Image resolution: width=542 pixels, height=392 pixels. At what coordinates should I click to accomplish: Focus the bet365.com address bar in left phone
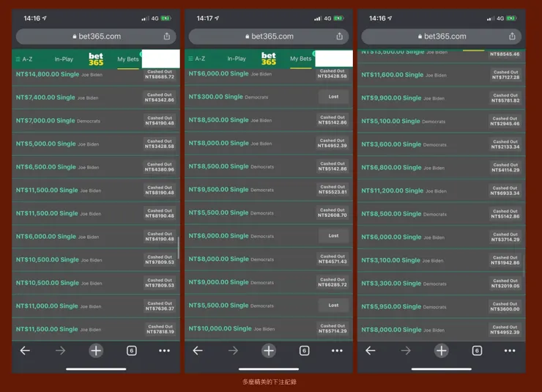click(x=96, y=37)
